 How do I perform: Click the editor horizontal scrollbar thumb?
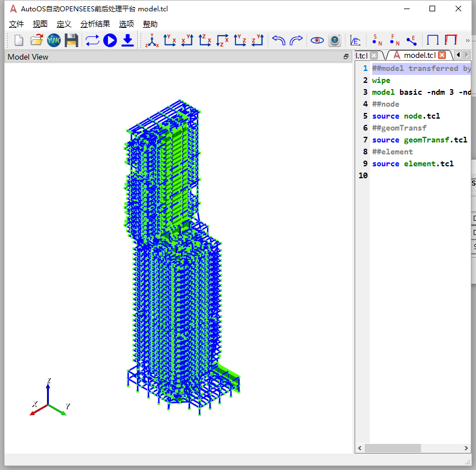(x=393, y=448)
